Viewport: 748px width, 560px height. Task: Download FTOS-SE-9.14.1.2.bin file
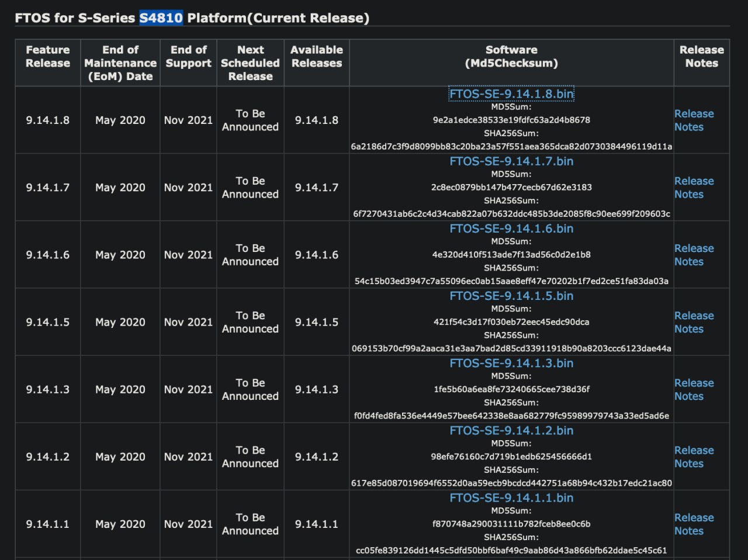point(511,430)
